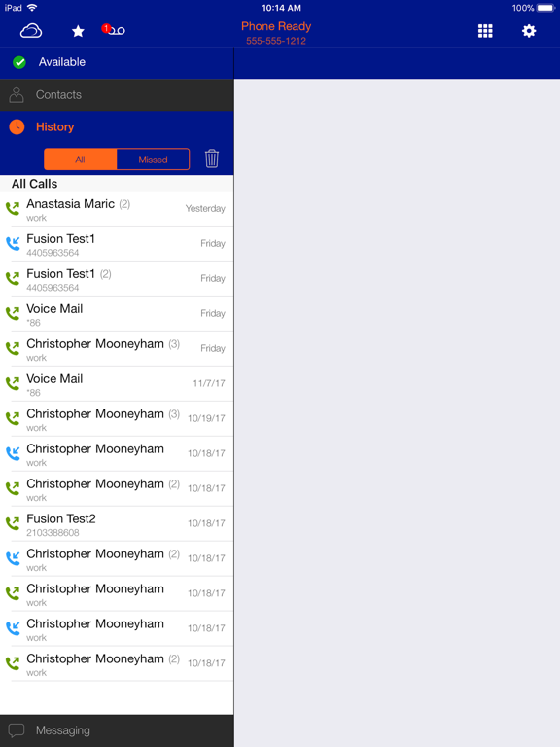Image resolution: width=560 pixels, height=747 pixels.
Task: Switch to Missed calls filter
Action: pyautogui.click(x=153, y=160)
